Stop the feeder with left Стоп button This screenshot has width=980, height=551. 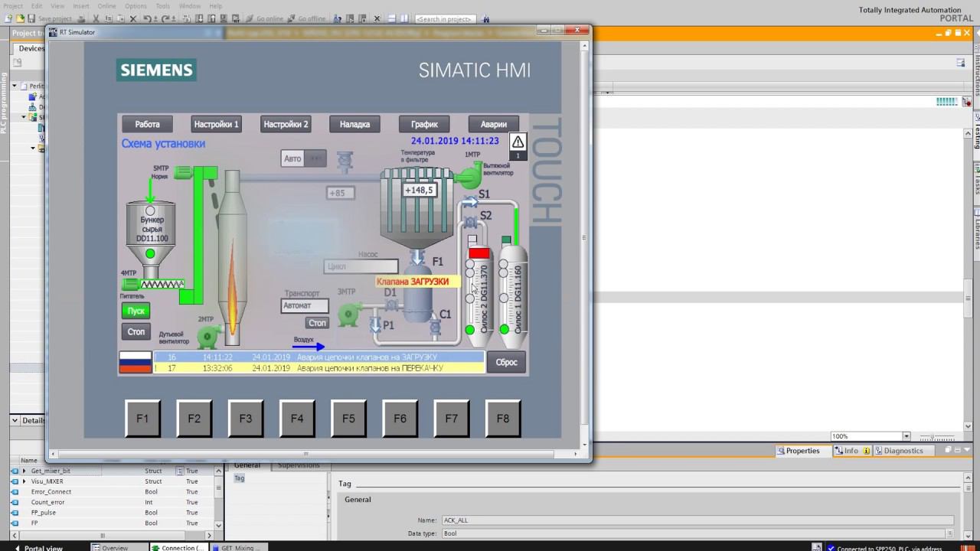click(x=136, y=331)
